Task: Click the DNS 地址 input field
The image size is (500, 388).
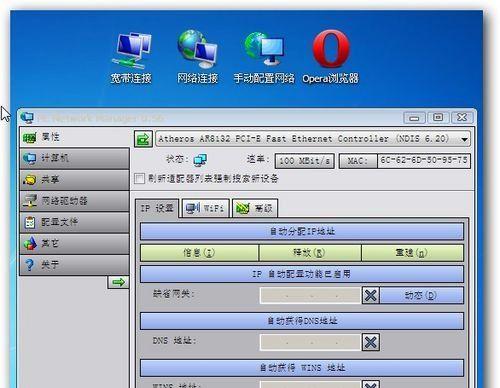Action: [310, 342]
